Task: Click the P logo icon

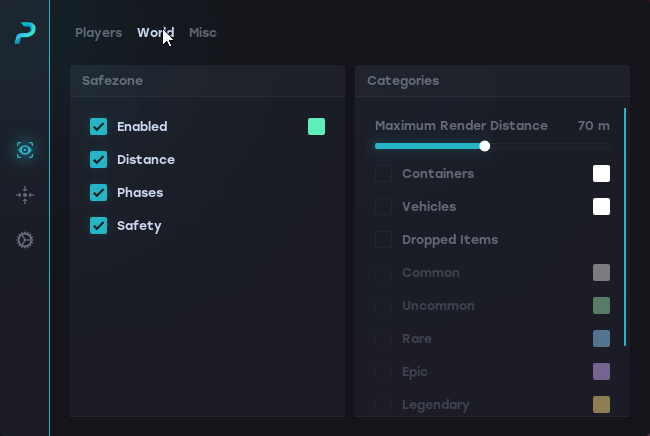Action: pyautogui.click(x=25, y=34)
